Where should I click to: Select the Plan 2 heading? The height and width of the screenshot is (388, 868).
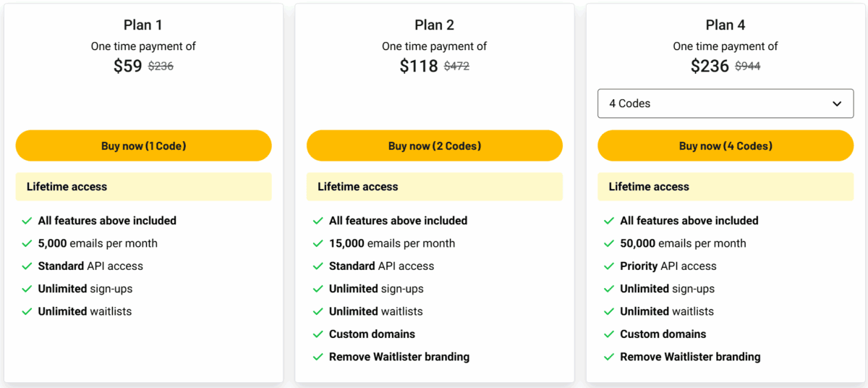point(434,25)
